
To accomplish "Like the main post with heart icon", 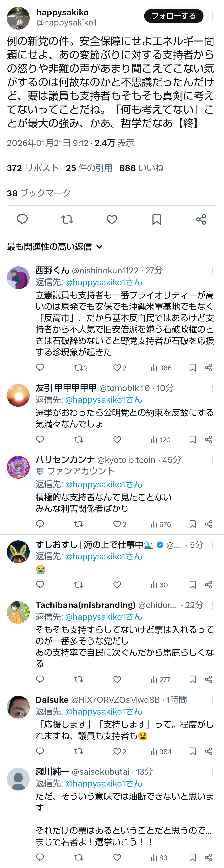I will click(x=112, y=220).
